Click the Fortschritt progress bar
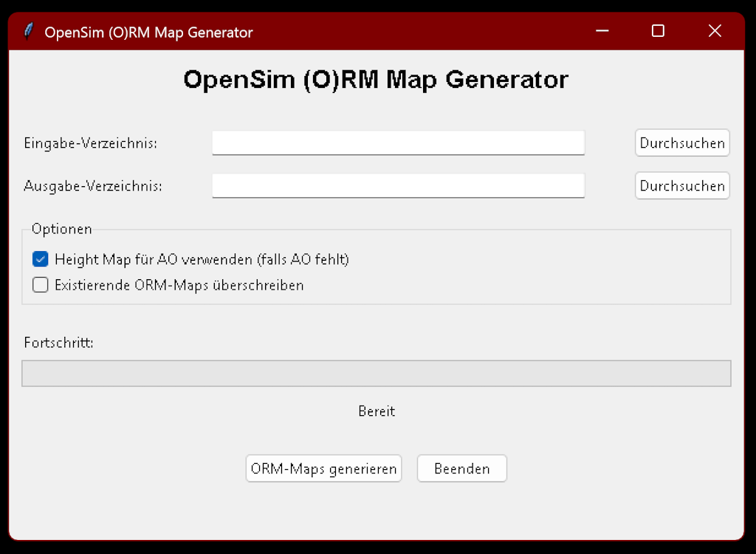The width and height of the screenshot is (756, 554). (377, 374)
